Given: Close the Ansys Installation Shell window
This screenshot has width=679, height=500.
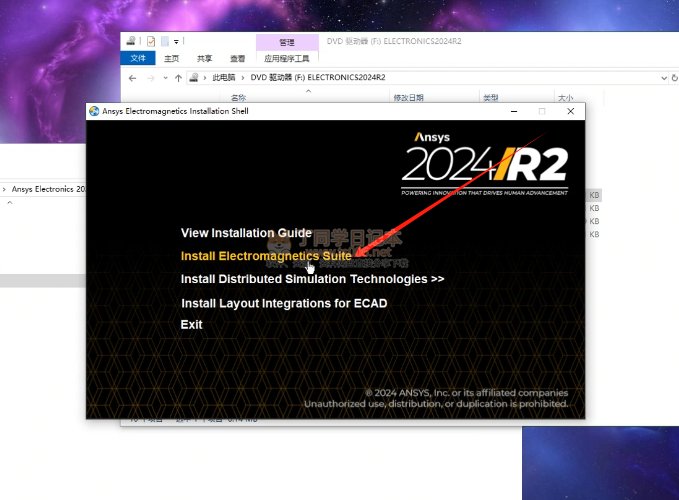Looking at the screenshot, I should tap(571, 111).
